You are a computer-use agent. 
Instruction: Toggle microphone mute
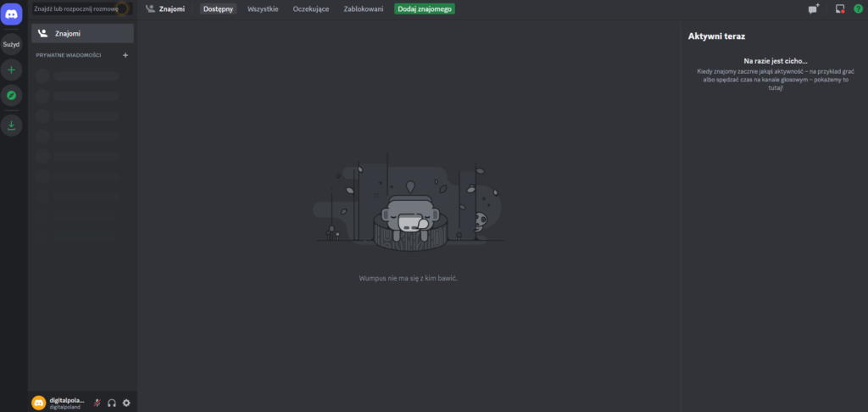point(97,404)
